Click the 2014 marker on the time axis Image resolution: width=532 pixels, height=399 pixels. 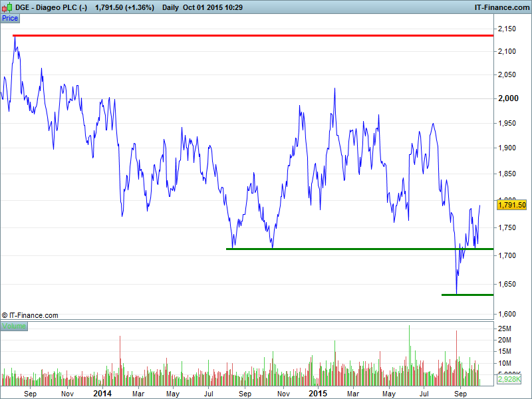(x=102, y=394)
